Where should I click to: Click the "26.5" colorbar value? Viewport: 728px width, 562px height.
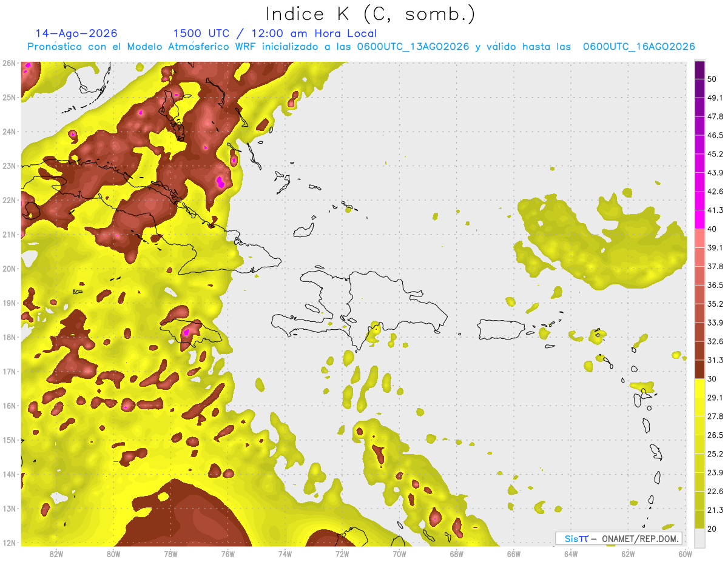click(x=715, y=435)
